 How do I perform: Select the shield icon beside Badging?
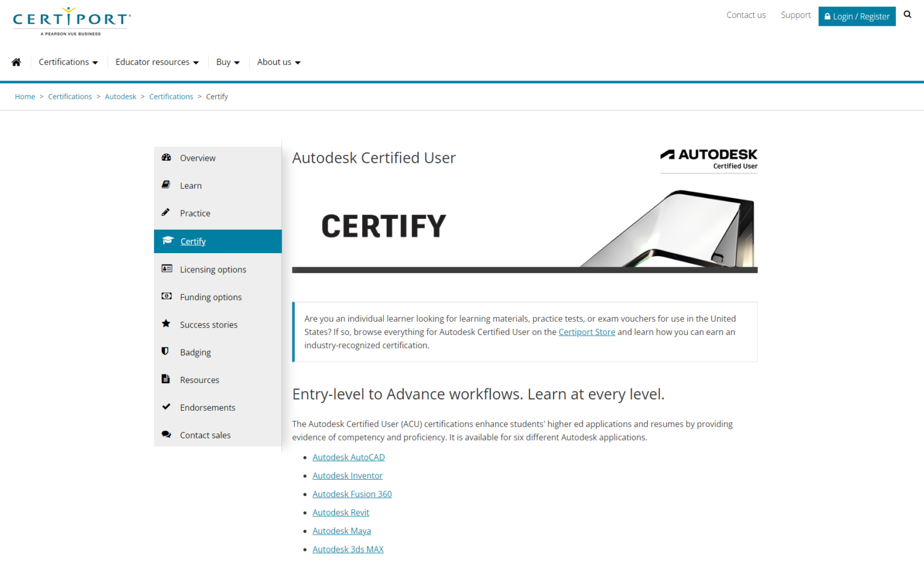166,352
